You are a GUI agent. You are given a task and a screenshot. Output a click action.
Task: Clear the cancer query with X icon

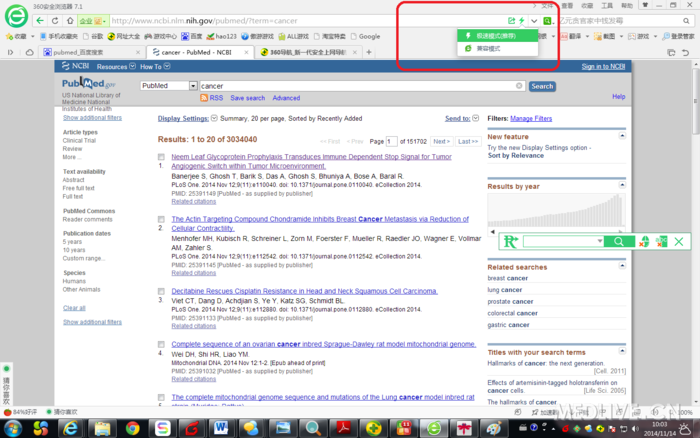519,86
